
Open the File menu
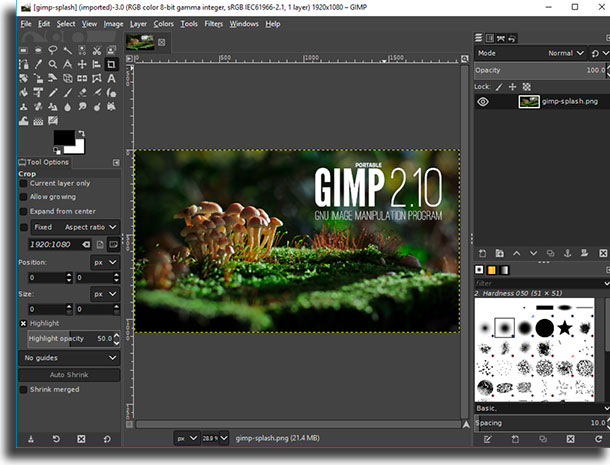pyautogui.click(x=26, y=24)
